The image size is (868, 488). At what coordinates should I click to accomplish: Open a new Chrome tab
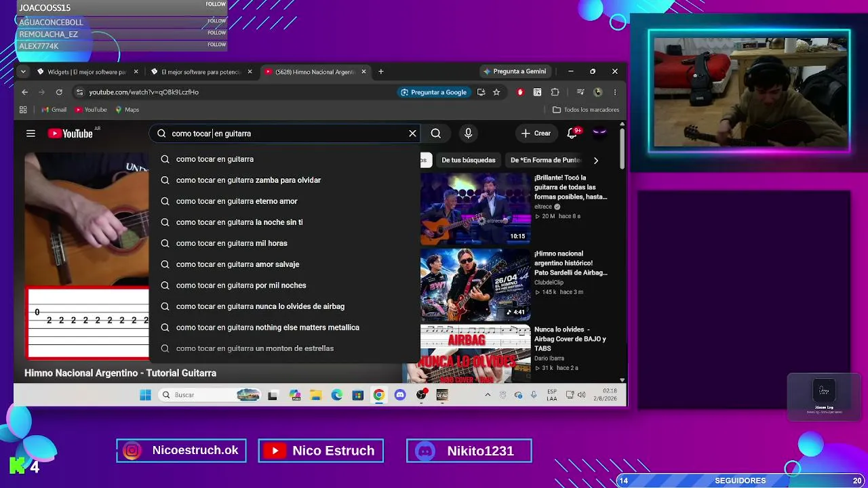click(381, 71)
